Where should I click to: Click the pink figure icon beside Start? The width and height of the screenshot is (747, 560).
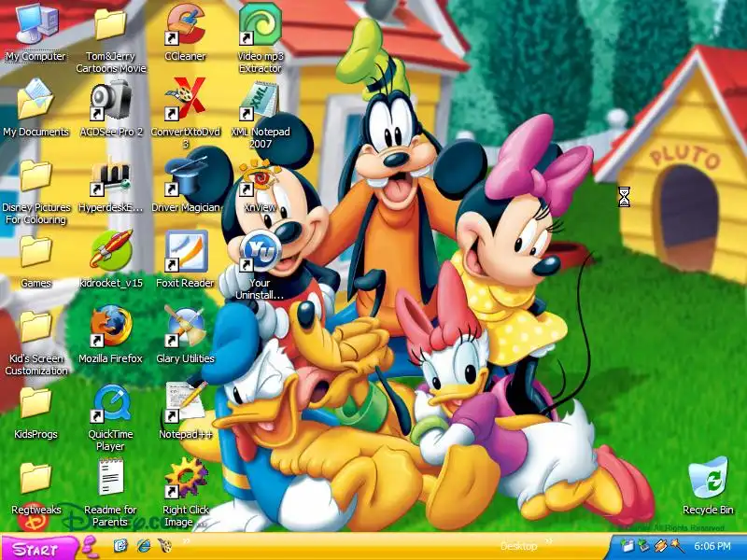pyautogui.click(x=90, y=547)
